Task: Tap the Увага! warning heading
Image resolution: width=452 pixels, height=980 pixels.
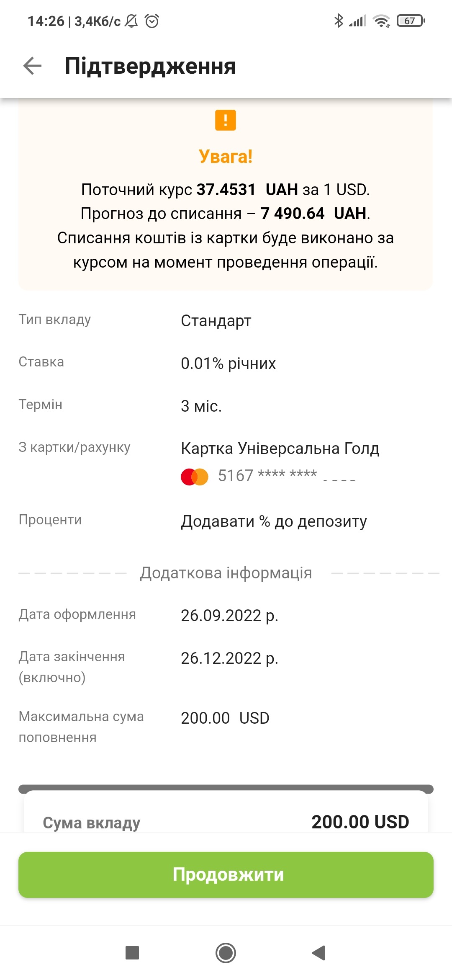Action: pyautogui.click(x=226, y=157)
